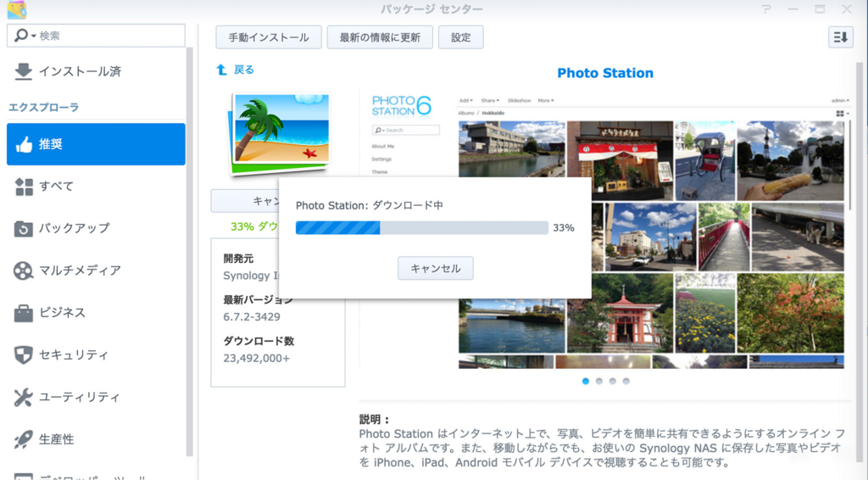This screenshot has width=868, height=480.
Task: Click the version number 6.7.2-3429
Action: point(252,316)
